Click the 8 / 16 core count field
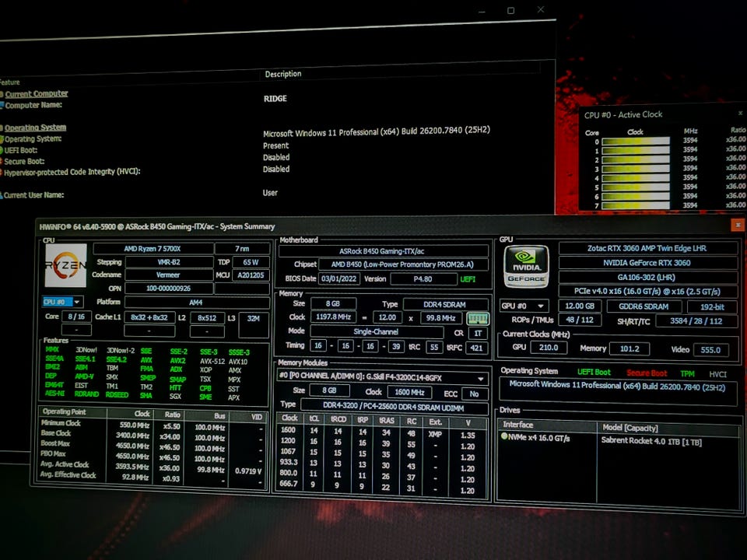747x560 pixels. (x=76, y=317)
